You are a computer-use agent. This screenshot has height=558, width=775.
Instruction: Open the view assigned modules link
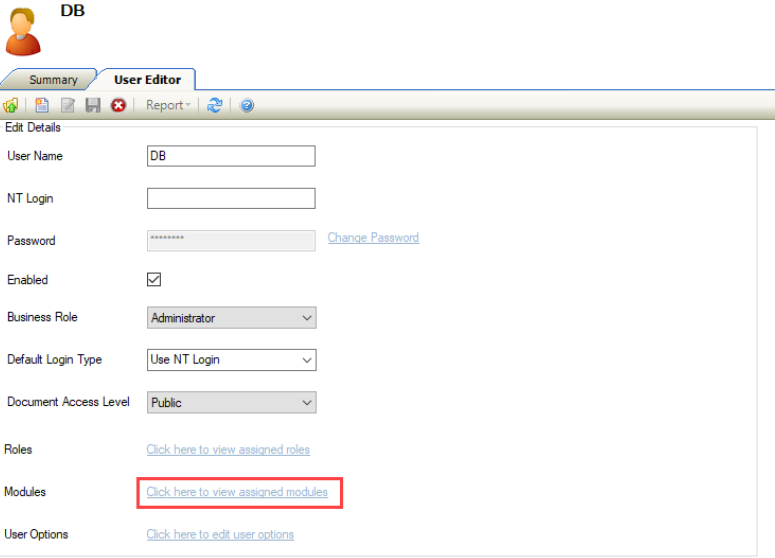coord(237,492)
